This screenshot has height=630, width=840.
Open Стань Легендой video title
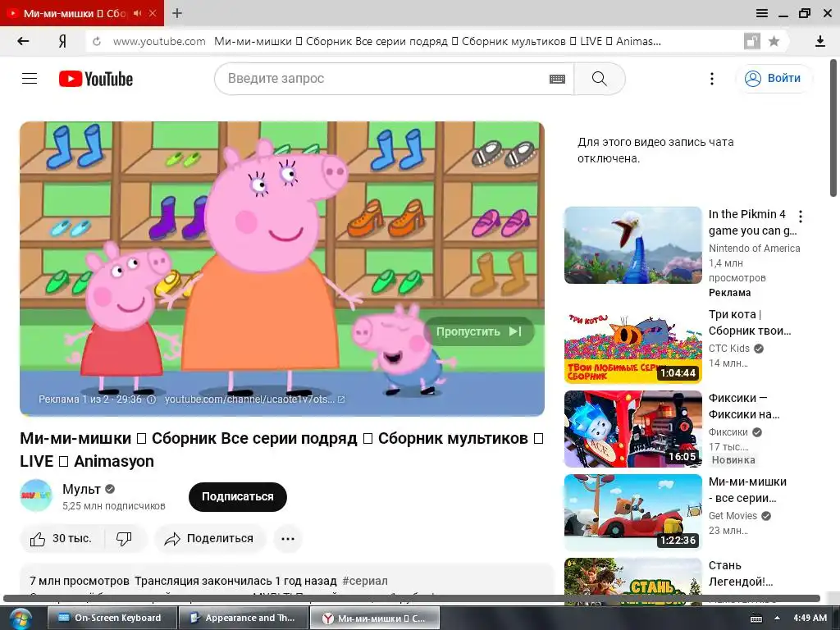[x=741, y=573]
